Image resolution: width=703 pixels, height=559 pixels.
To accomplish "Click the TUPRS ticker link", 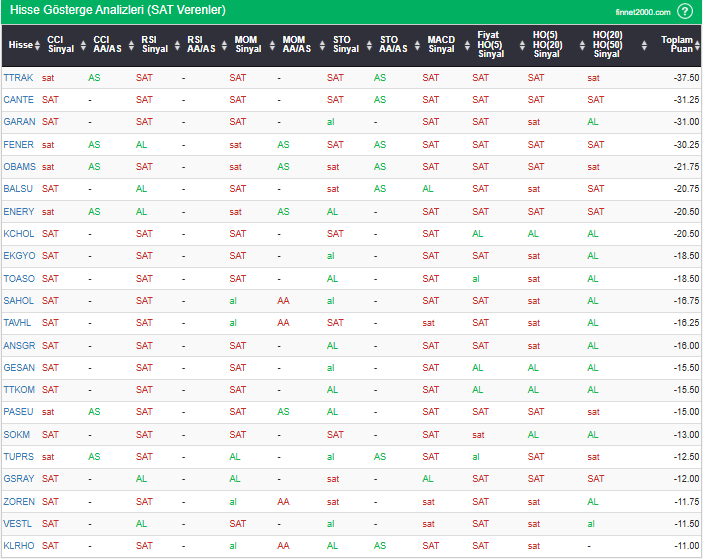I will click(x=18, y=457).
